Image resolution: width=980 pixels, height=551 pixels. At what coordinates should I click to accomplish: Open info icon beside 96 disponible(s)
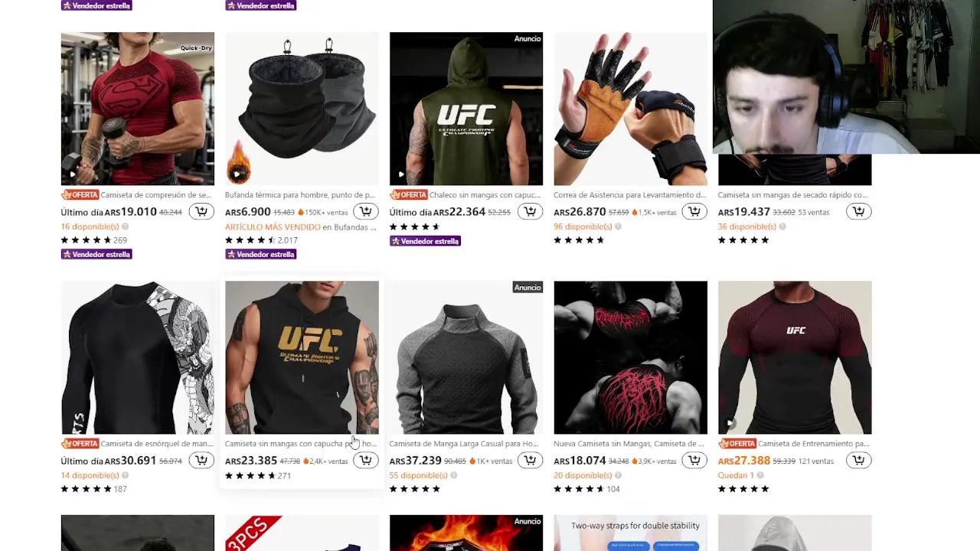(618, 227)
